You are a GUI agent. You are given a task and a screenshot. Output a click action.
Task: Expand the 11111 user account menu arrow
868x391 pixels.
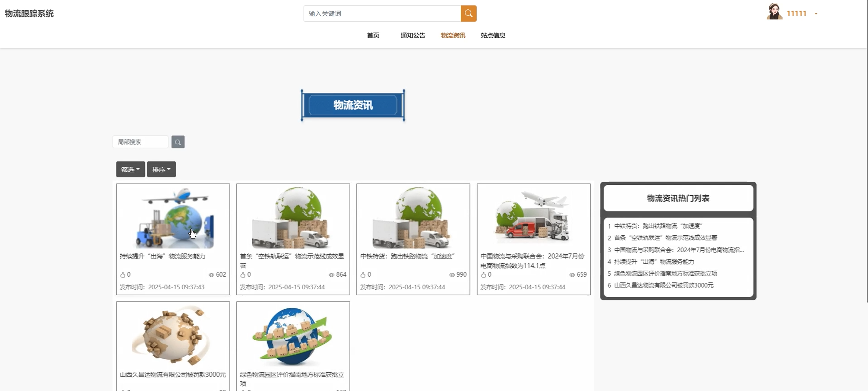[x=816, y=14]
